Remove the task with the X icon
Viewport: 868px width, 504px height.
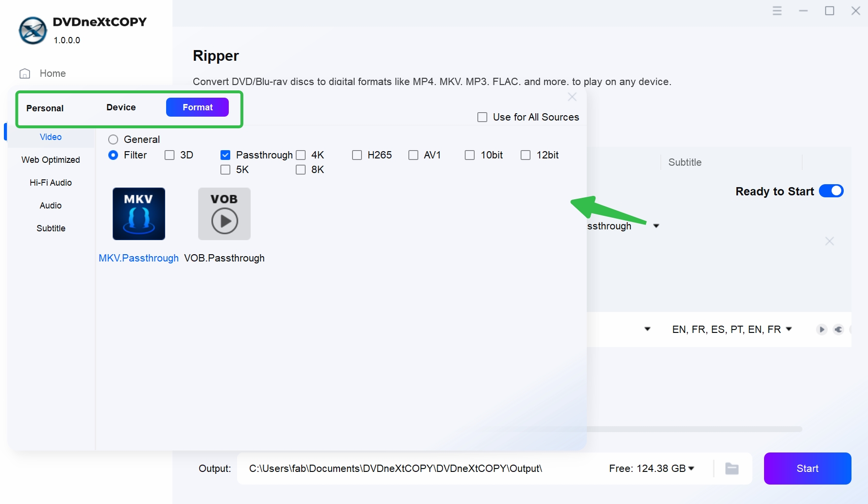coord(830,241)
